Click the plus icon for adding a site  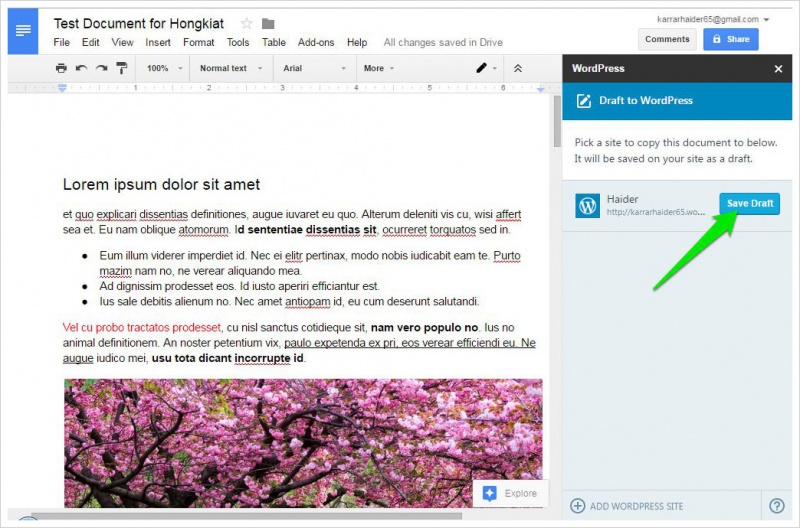pos(578,506)
